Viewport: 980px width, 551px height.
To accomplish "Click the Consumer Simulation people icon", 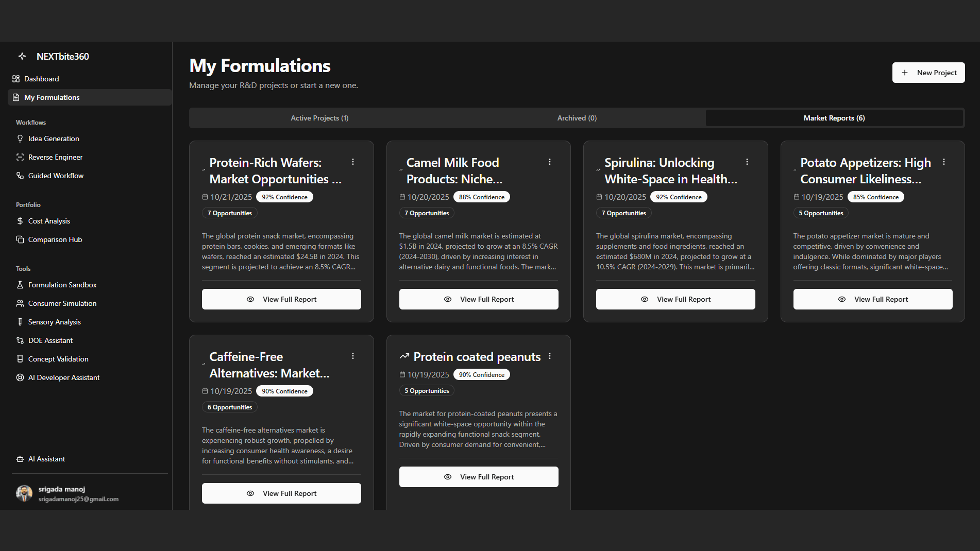I will [20, 303].
